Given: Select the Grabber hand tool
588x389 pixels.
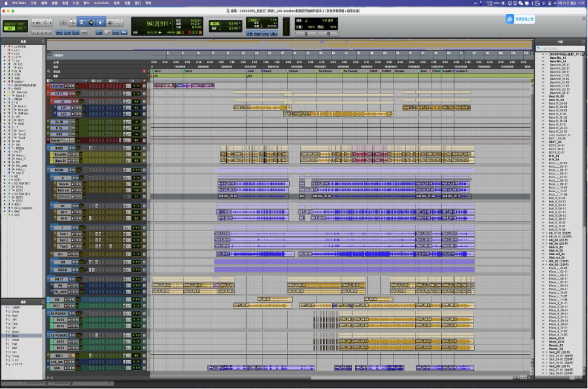Looking at the screenshot, I should [100, 22].
